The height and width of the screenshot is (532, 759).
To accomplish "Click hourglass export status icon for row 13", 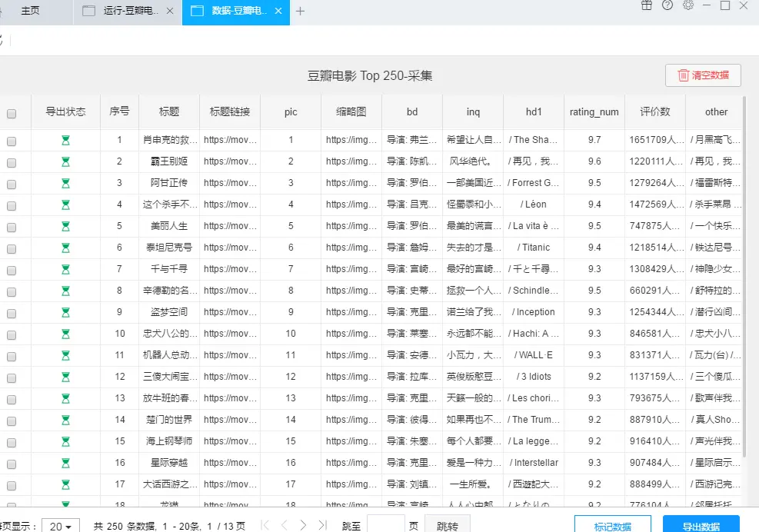I will [x=65, y=399].
